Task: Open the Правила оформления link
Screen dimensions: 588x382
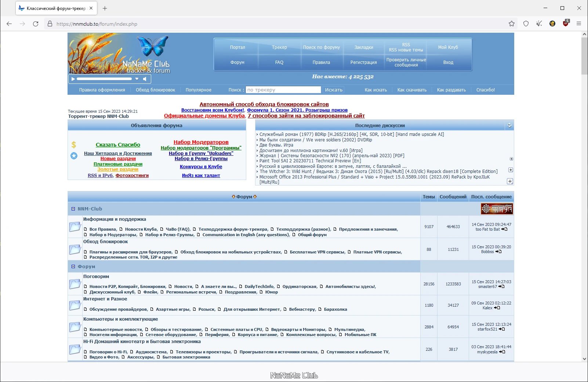Action: pos(102,90)
